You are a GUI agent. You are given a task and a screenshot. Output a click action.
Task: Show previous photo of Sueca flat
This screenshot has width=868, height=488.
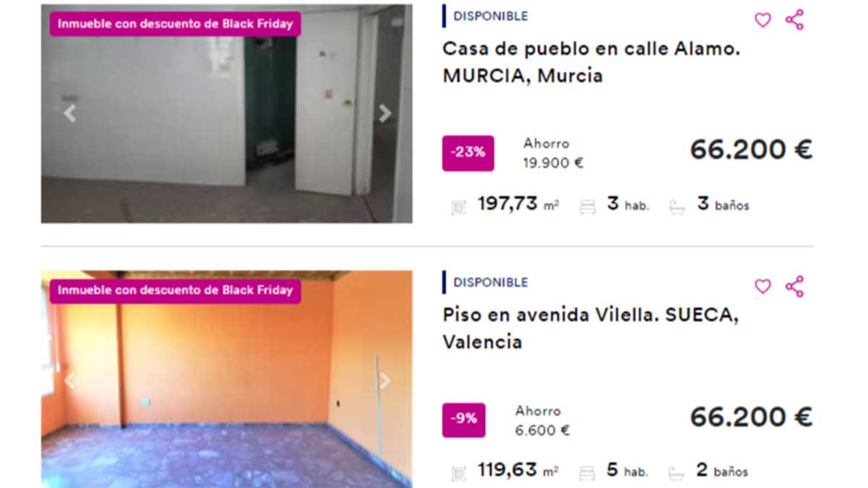coord(69,380)
